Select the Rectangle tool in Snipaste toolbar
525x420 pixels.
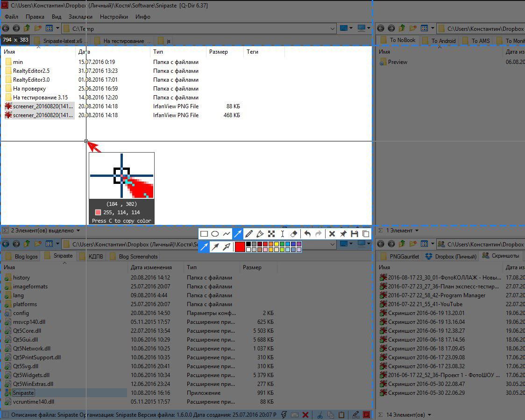click(x=204, y=234)
